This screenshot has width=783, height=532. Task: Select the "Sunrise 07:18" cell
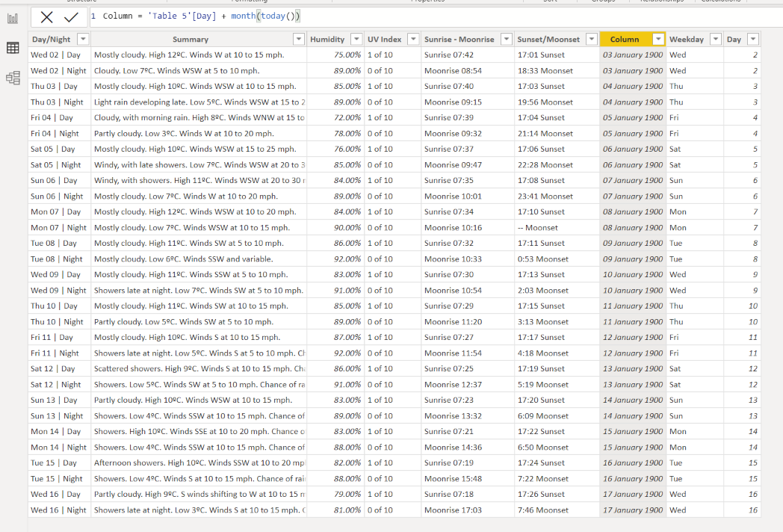coord(468,494)
